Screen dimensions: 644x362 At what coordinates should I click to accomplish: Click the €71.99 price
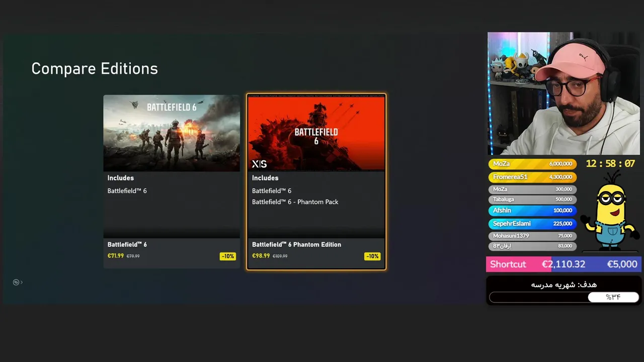[x=115, y=256]
